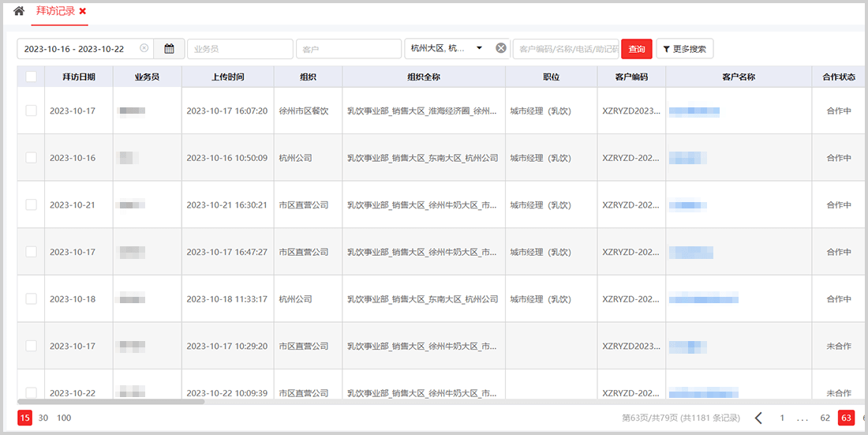Switch to the 拜访记录 tab
The height and width of the screenshot is (435, 868).
[x=55, y=11]
